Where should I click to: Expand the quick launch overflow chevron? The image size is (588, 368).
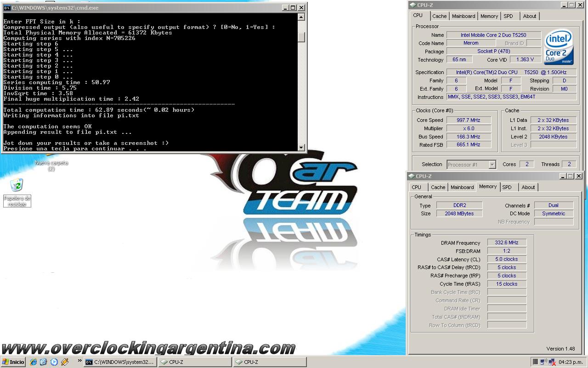79,361
